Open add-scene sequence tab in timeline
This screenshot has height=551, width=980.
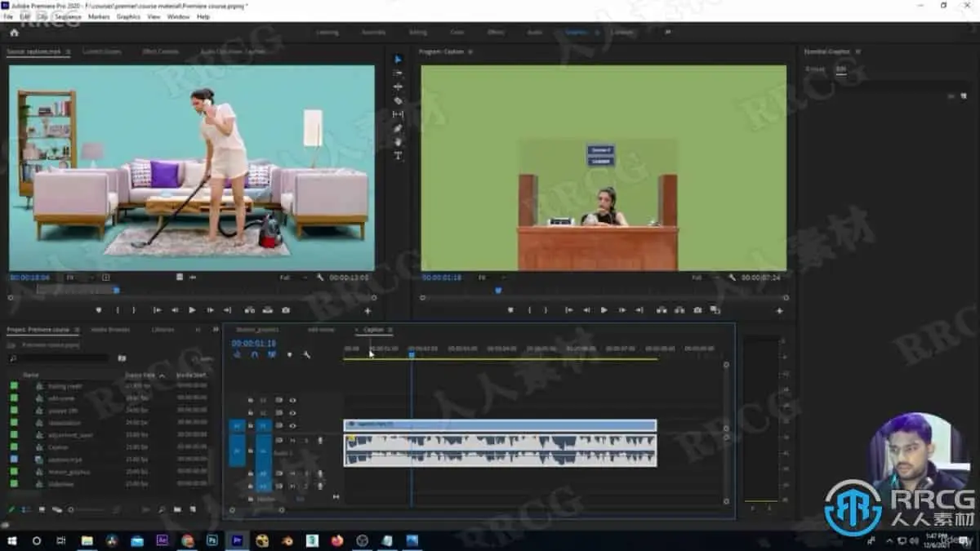(x=321, y=330)
